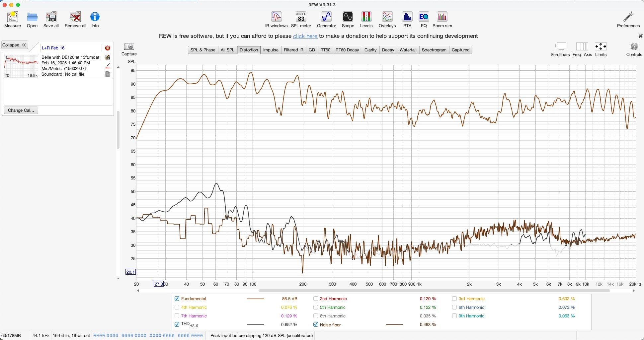Enable the 2nd Harmonic checkbox
The image size is (644, 340).
(316, 299)
